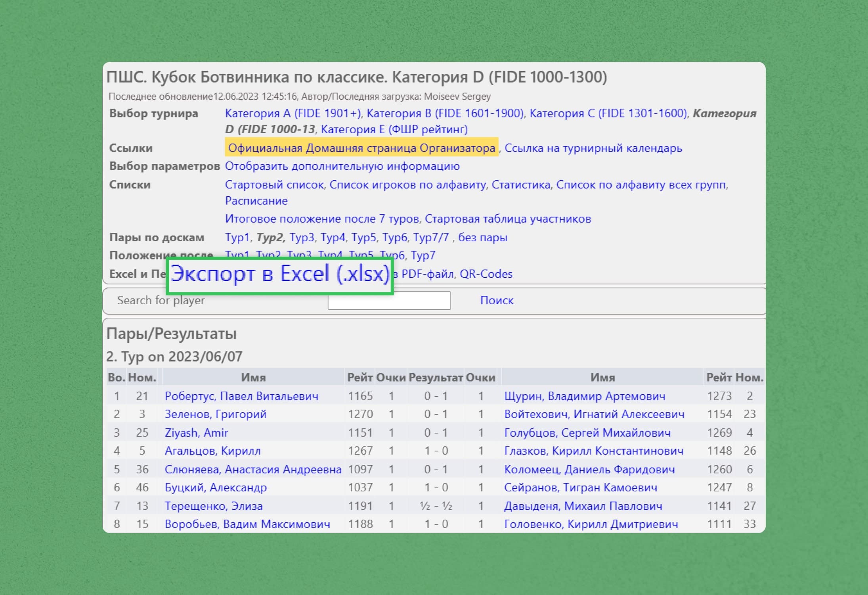Click the Результат column header
Image resolution: width=868 pixels, height=595 pixels.
pos(436,378)
